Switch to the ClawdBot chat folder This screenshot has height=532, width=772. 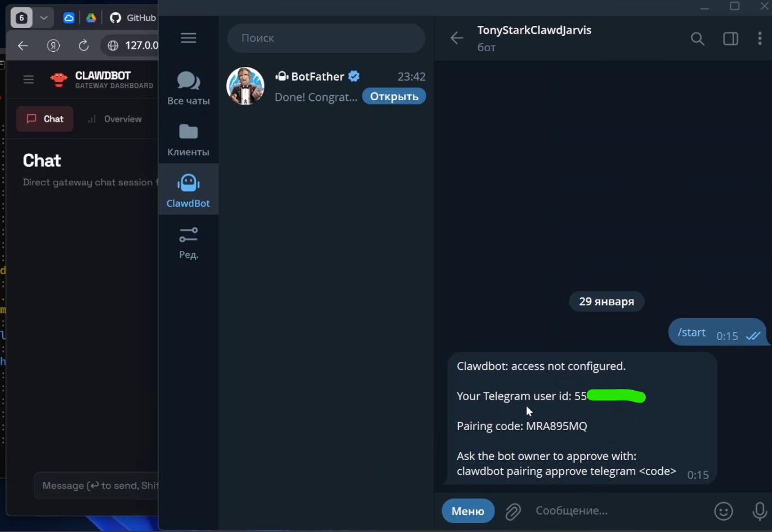coord(188,189)
